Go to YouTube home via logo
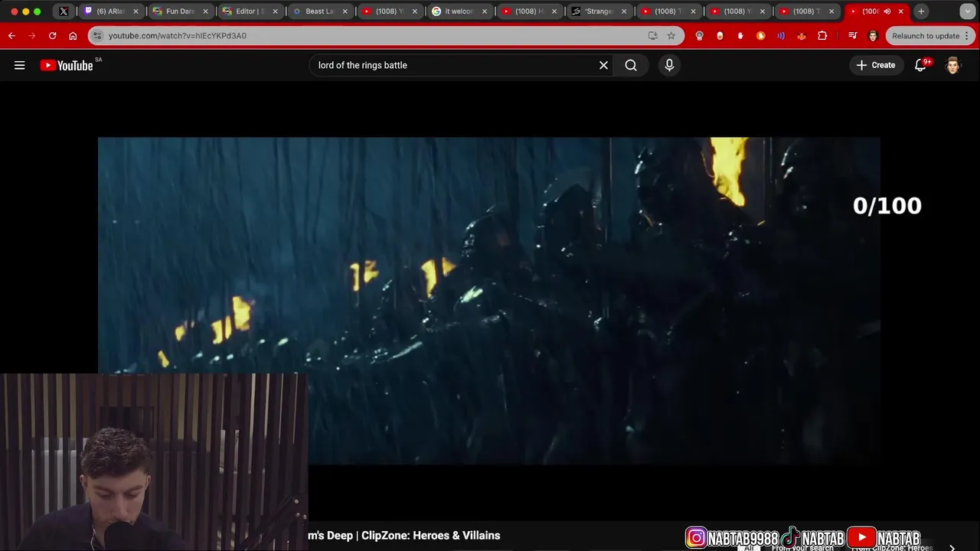980x551 pixels. pyautogui.click(x=67, y=65)
